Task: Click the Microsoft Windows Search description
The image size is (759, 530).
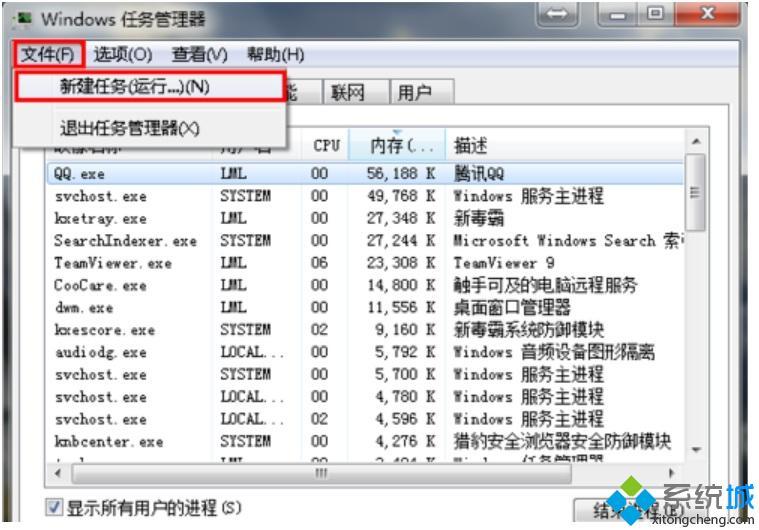Action: point(567,241)
